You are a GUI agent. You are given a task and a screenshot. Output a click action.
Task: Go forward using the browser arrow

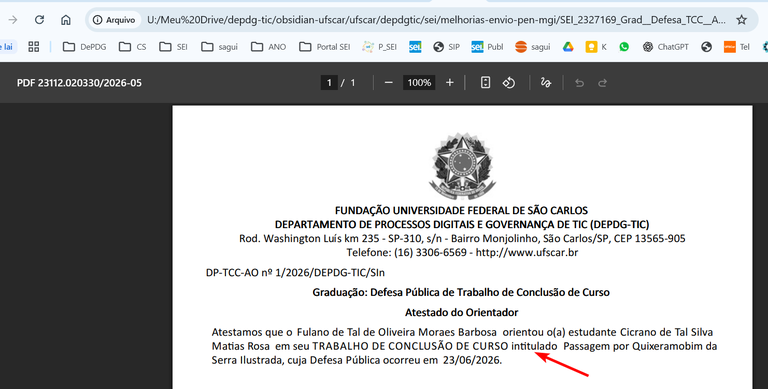click(x=13, y=20)
